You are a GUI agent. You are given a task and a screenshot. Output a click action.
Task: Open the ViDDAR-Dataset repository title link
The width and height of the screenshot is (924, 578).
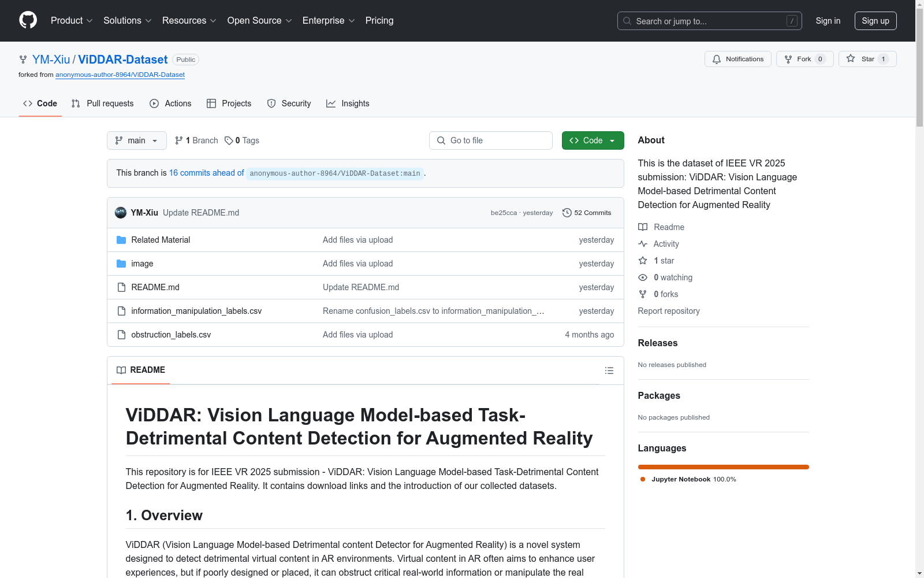(x=123, y=60)
